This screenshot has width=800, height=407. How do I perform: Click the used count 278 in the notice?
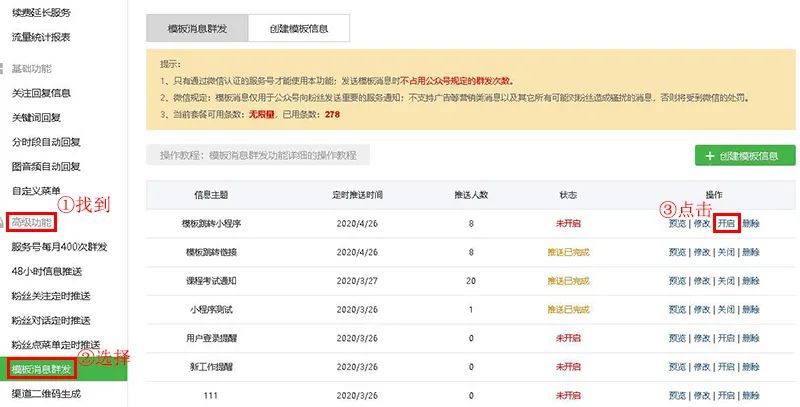[332, 114]
